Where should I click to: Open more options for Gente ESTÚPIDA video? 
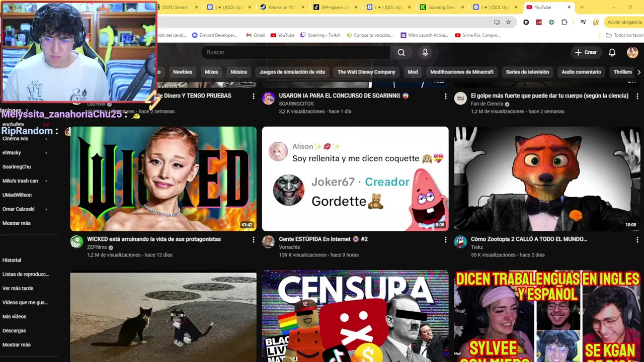click(445, 240)
